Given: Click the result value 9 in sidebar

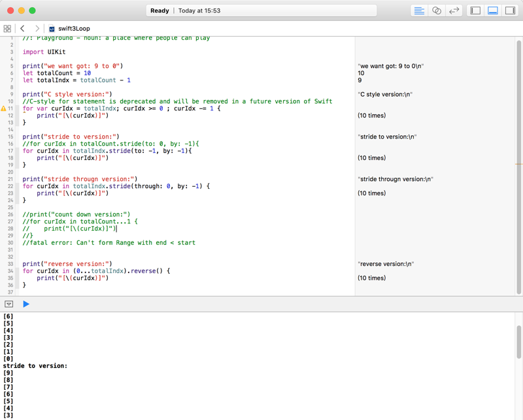Looking at the screenshot, I should [x=360, y=80].
